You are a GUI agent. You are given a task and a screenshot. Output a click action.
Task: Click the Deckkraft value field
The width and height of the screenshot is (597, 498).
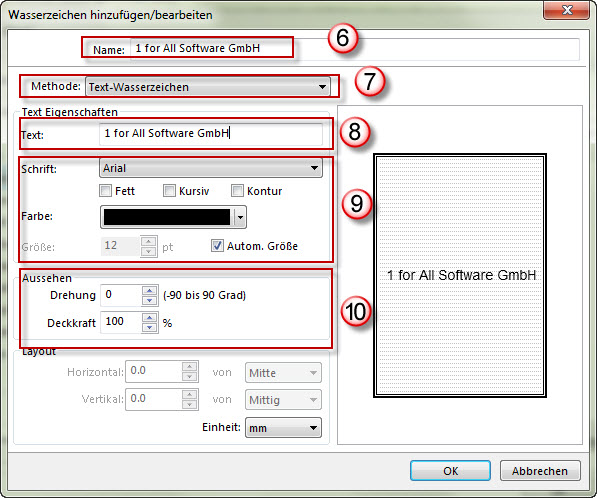121,322
